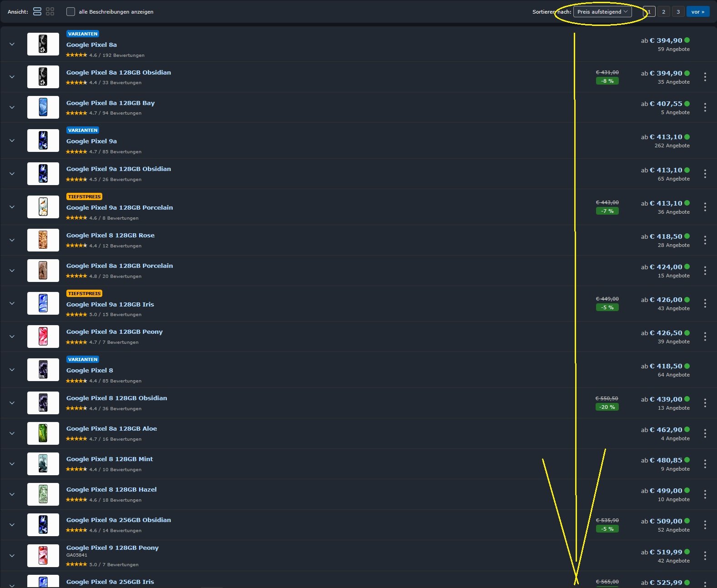Click price € 394,90 of Pixel 8a variants
This screenshot has width=717, height=588.
[666, 40]
